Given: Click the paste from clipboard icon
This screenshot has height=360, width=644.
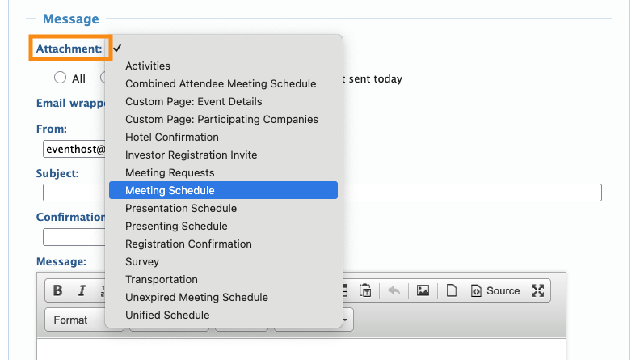Looking at the screenshot, I should (365, 291).
